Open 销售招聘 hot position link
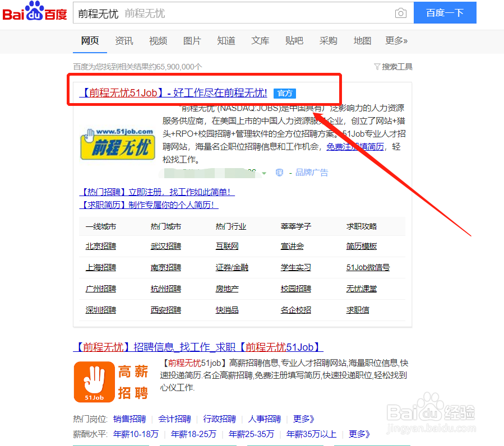Viewport: 504px width, 446px height. tap(130, 419)
